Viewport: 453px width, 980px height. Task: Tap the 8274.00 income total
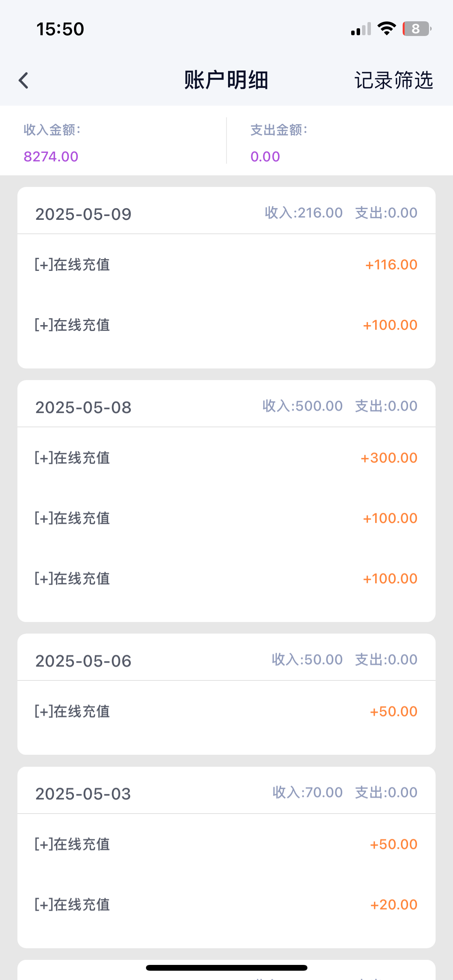coord(51,156)
